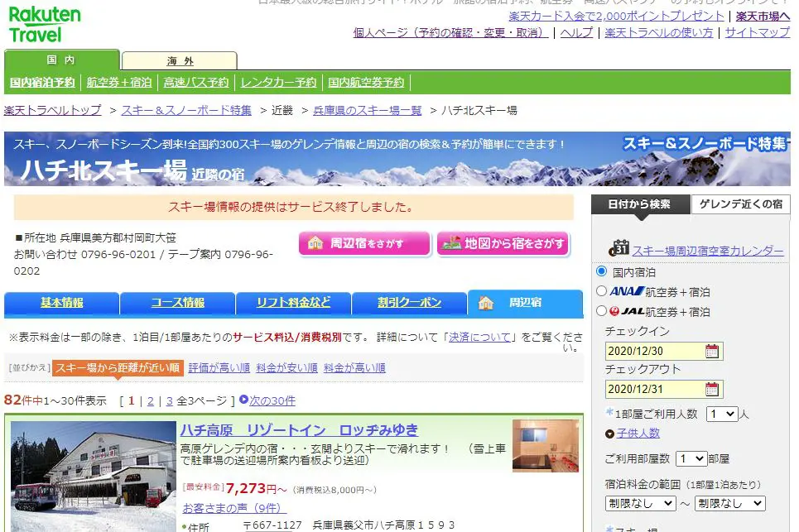Sort by 評価が高い順
The image size is (799, 532).
(219, 367)
